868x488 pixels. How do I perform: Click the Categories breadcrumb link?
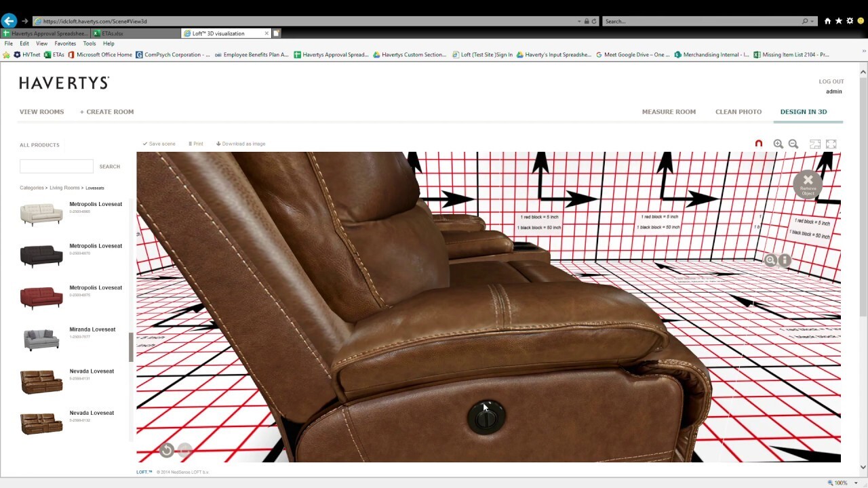(32, 188)
